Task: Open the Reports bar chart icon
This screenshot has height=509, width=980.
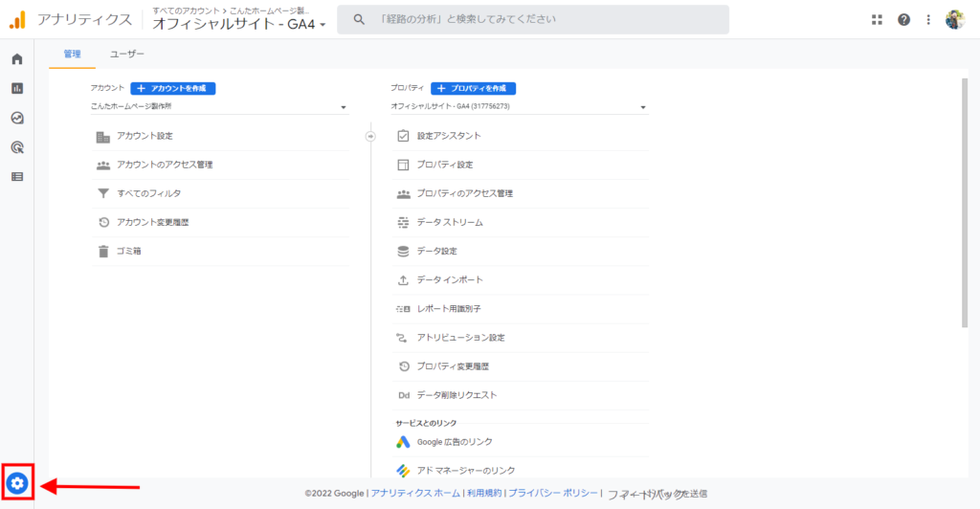Action: (x=17, y=89)
